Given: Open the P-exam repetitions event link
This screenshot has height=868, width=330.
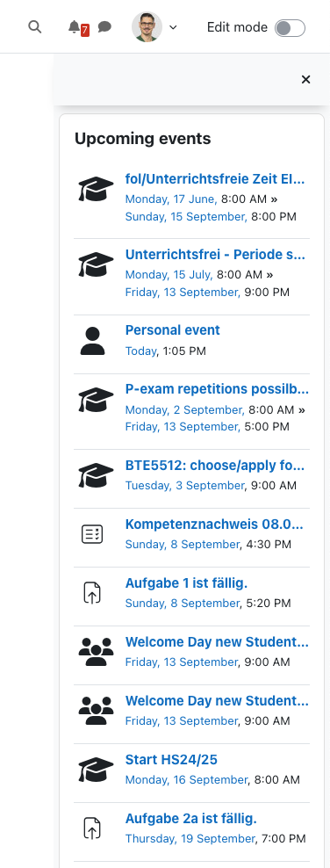Looking at the screenshot, I should [x=218, y=389].
